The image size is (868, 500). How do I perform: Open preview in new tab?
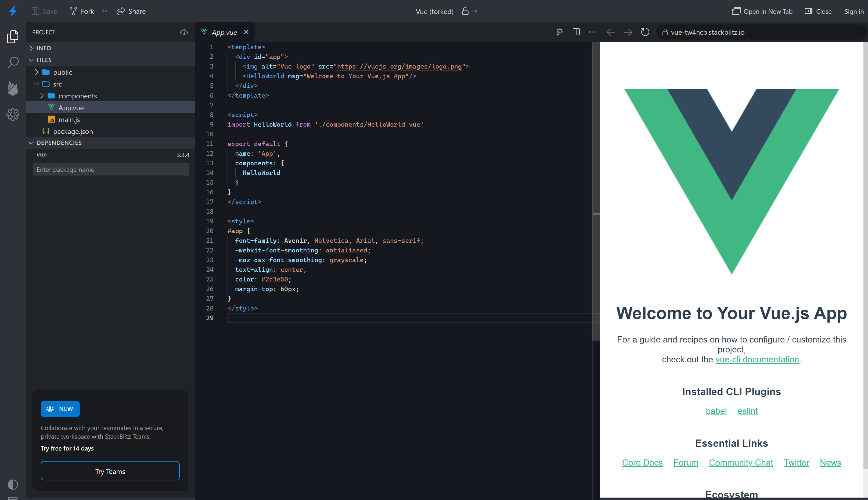click(762, 11)
